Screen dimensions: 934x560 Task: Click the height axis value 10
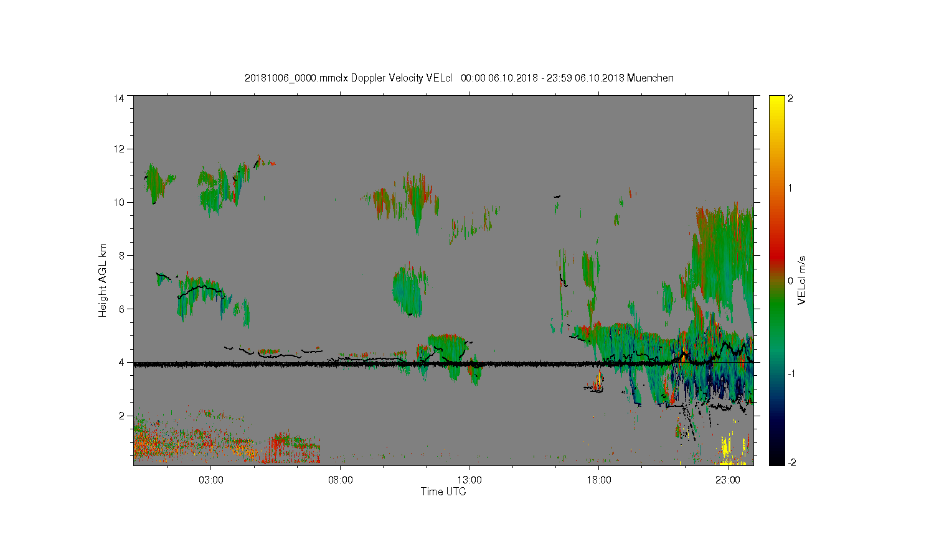coord(119,202)
